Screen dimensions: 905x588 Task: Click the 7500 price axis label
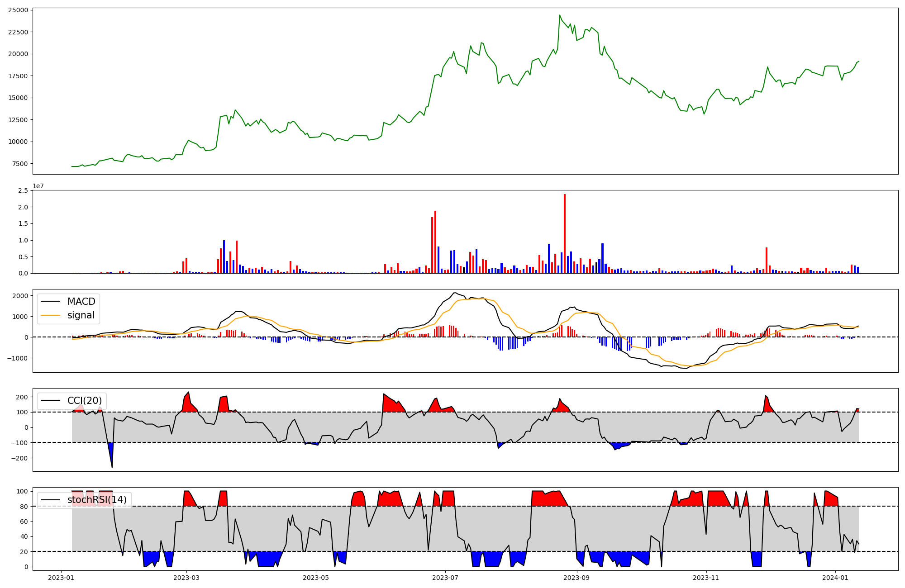click(20, 164)
